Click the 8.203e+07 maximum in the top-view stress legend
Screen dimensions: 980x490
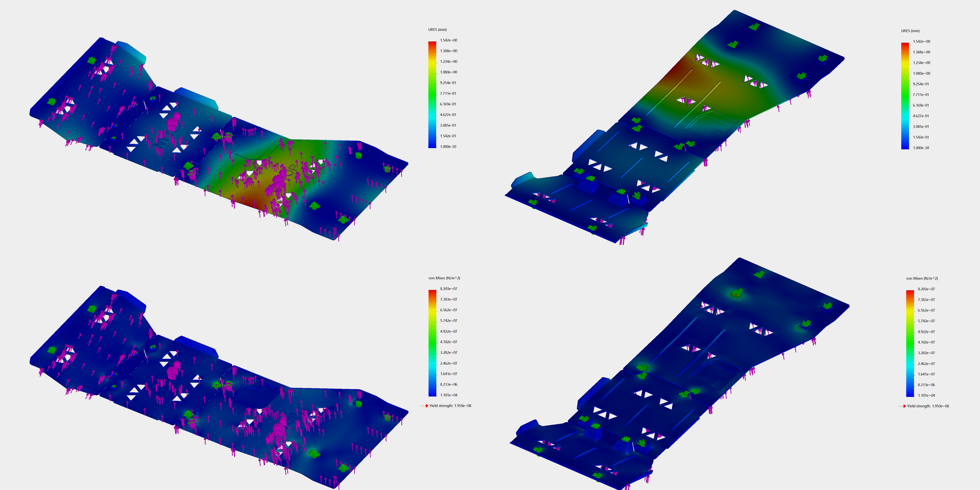(448, 289)
